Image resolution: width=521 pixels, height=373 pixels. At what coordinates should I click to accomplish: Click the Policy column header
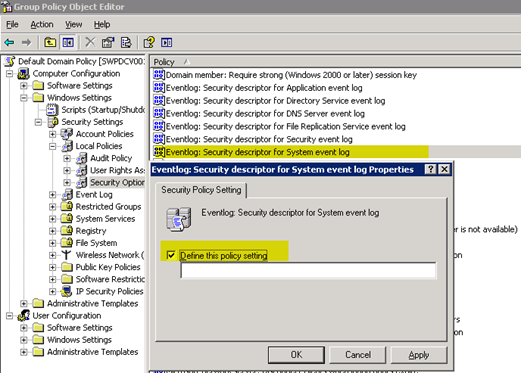pyautogui.click(x=164, y=62)
